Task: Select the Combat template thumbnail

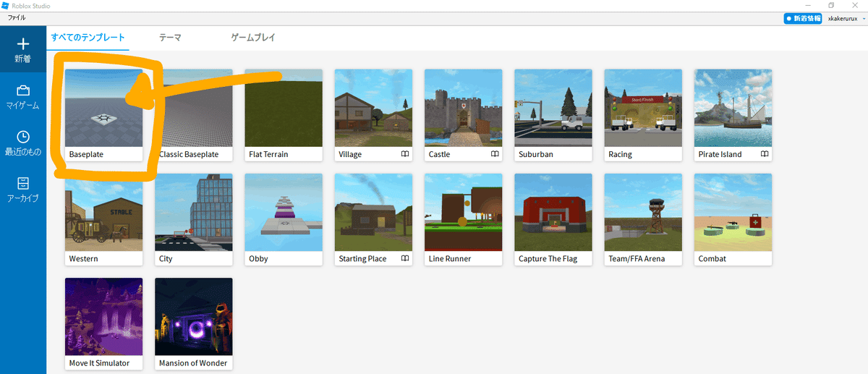Action: click(x=733, y=212)
